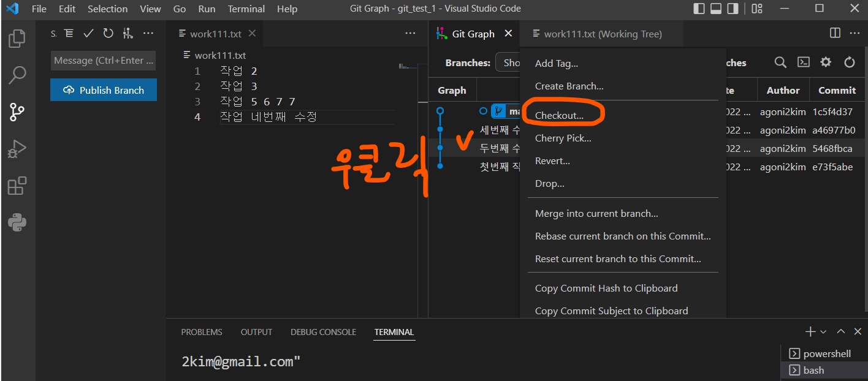Image resolution: width=868 pixels, height=381 pixels.
Task: Select the bash terminal instance
Action: (x=824, y=370)
